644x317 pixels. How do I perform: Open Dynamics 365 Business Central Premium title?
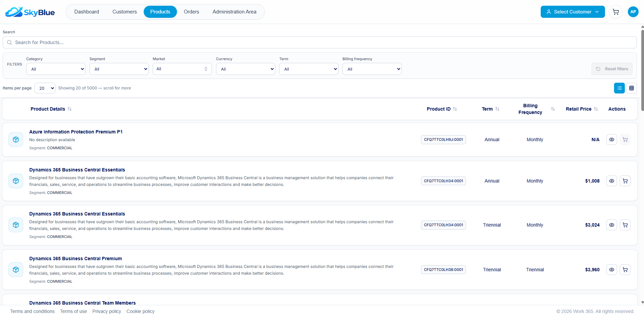[x=75, y=259]
